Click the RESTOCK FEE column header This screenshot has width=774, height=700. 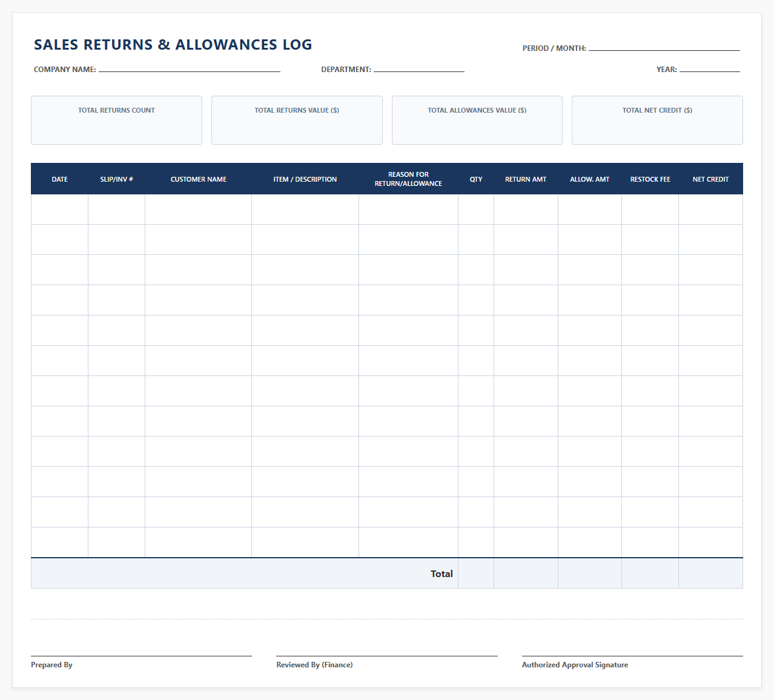coord(650,179)
